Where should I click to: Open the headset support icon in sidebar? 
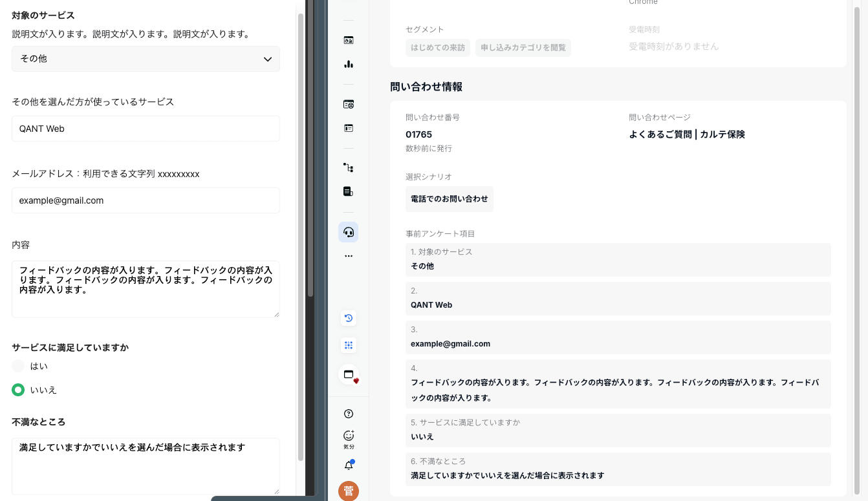click(348, 232)
